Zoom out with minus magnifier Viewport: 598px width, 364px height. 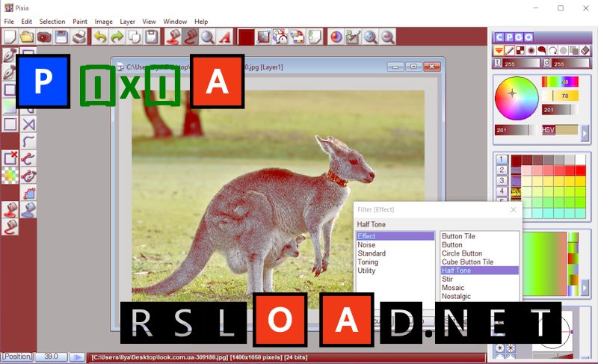[x=387, y=37]
